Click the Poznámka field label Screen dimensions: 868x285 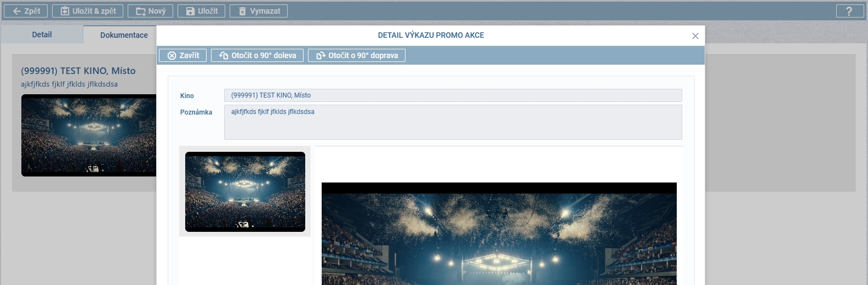pos(196,112)
